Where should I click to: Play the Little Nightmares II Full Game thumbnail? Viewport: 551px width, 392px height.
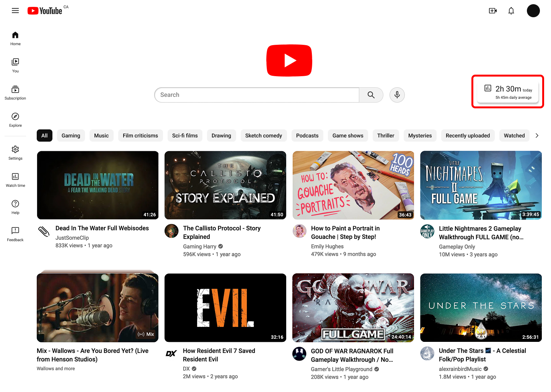pyautogui.click(x=481, y=185)
